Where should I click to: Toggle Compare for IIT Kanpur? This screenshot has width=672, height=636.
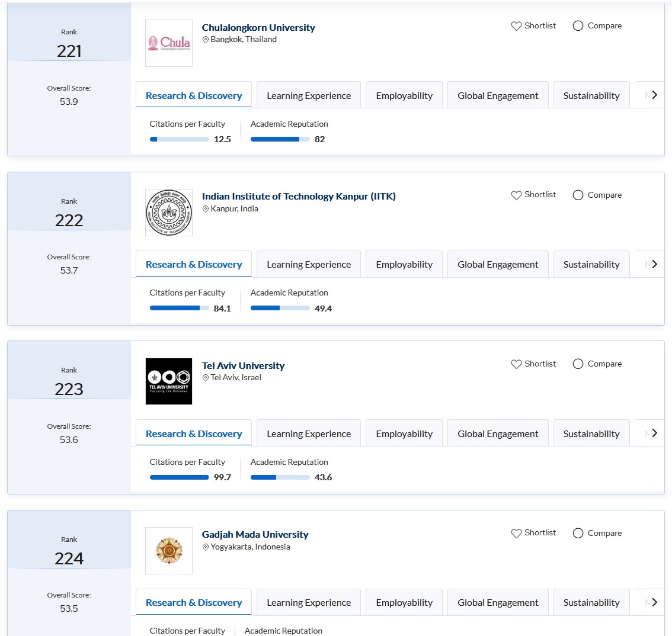click(x=578, y=195)
